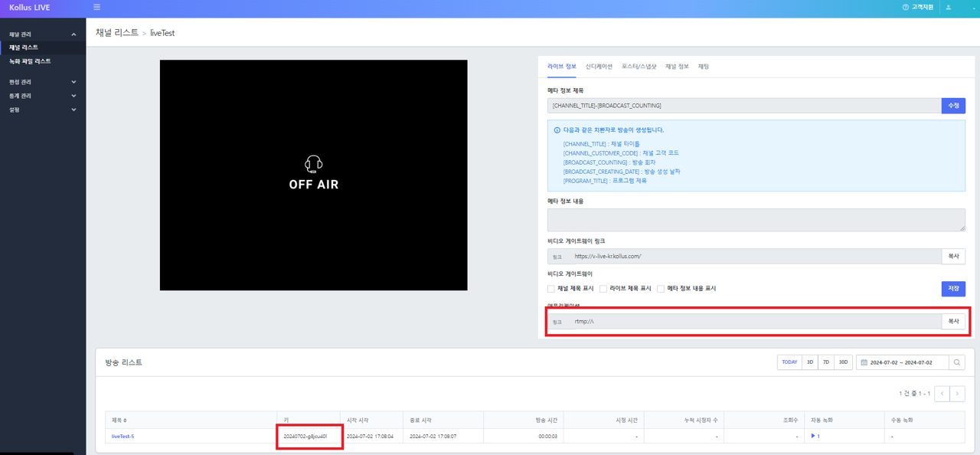
Task: Click the 메타 정보 내용 text area
Action: pos(756,220)
